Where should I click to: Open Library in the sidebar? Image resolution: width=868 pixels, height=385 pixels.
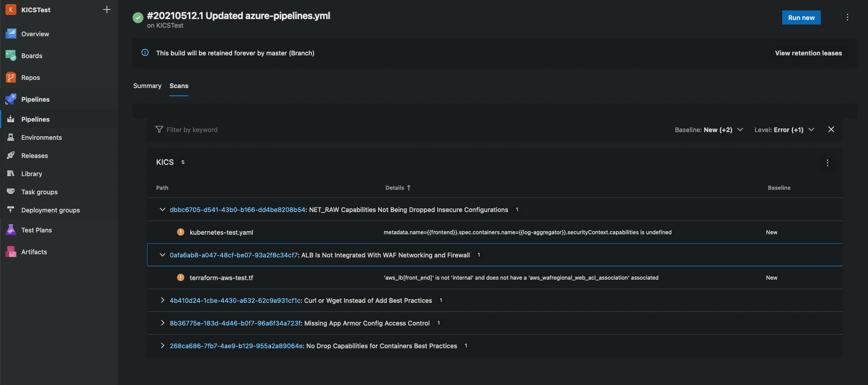[31, 174]
